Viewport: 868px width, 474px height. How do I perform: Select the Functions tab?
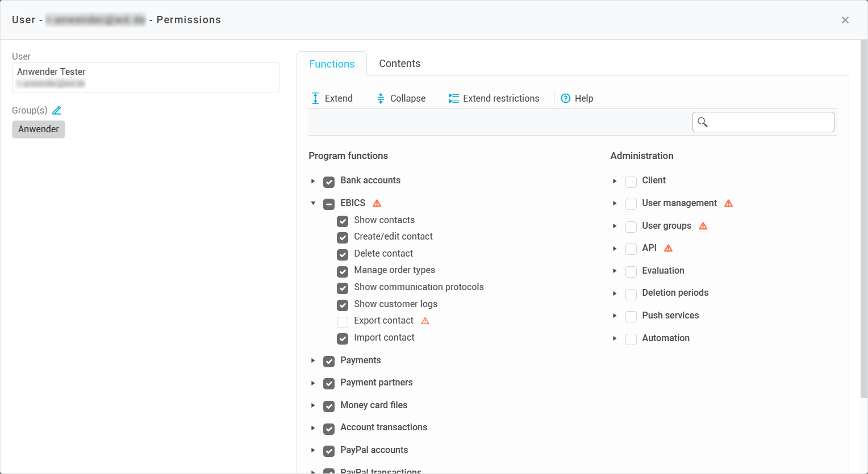(x=332, y=64)
